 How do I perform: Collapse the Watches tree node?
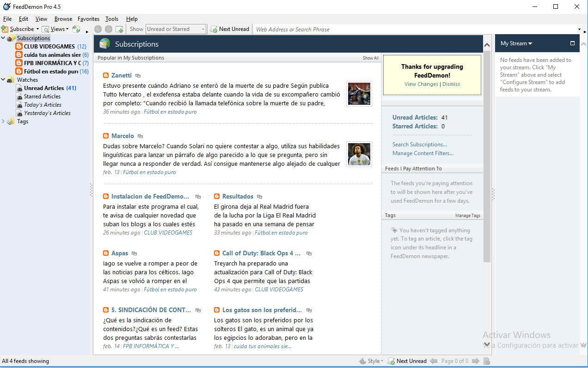(x=3, y=80)
